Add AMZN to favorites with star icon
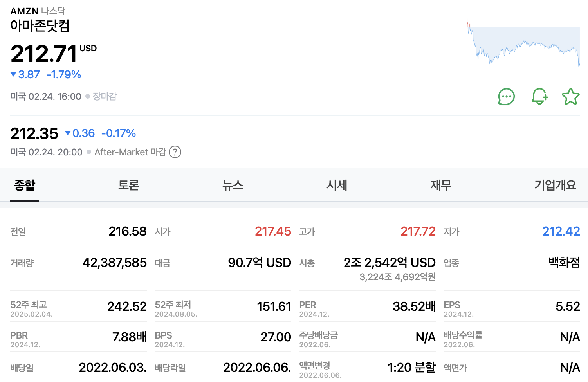This screenshot has width=588, height=382. pyautogui.click(x=570, y=97)
